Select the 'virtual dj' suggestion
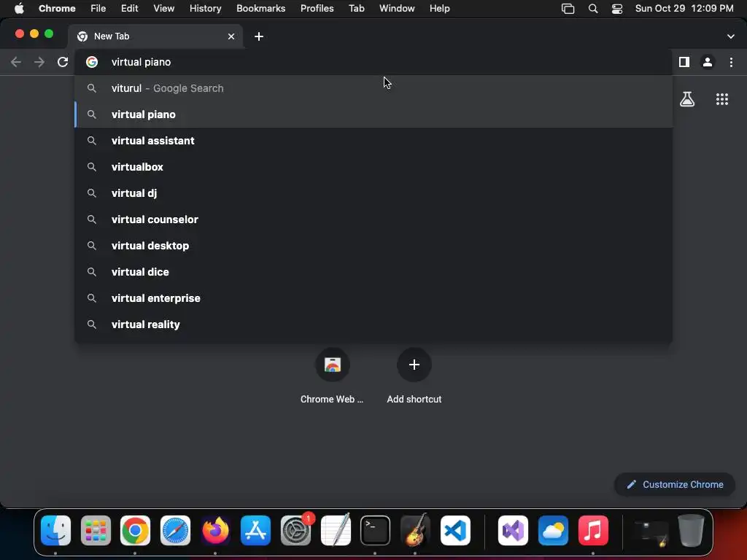The image size is (747, 560). 373,192
